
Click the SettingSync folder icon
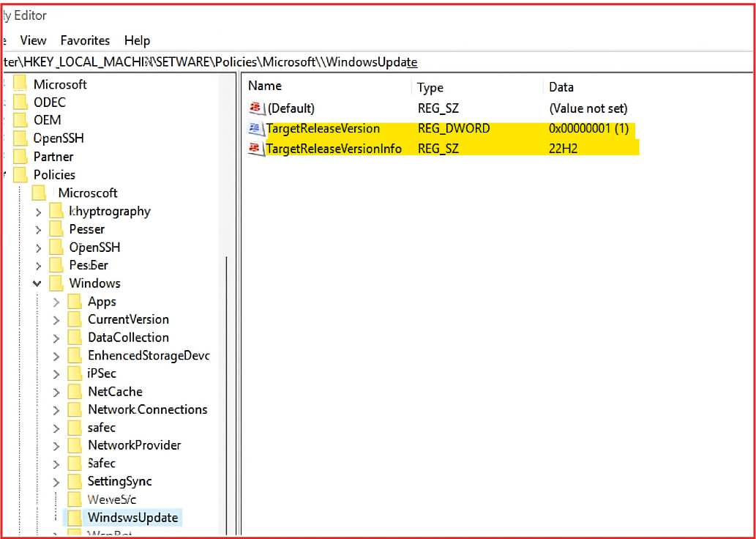[75, 481]
